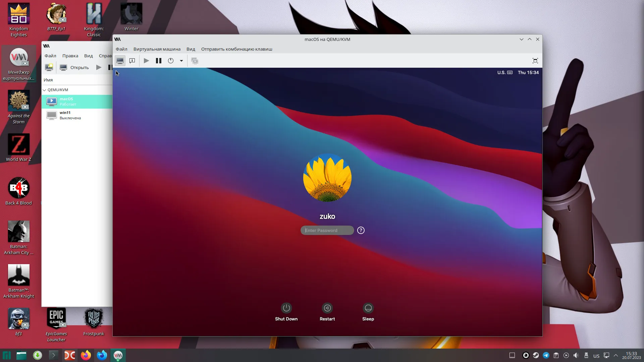Open removable devices USB tray icon
The height and width of the screenshot is (362, 644).
pos(586,356)
